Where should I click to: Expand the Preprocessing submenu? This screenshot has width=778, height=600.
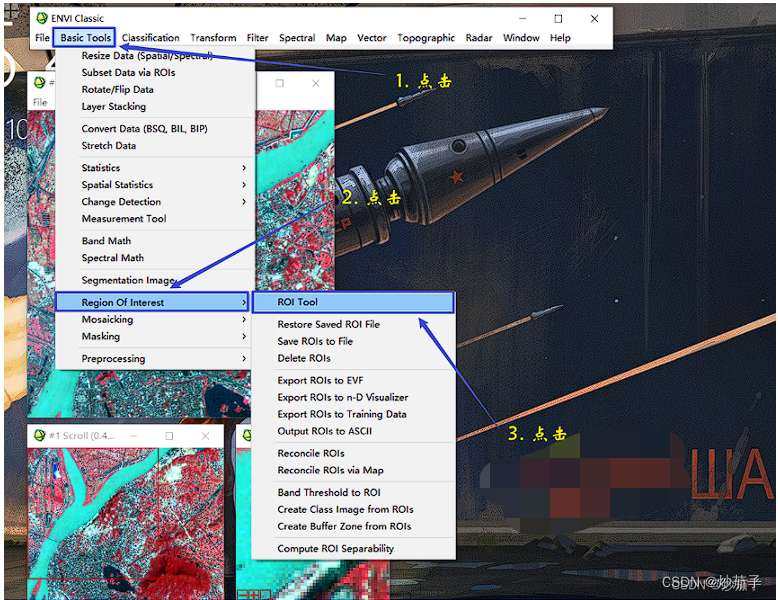coord(155,358)
